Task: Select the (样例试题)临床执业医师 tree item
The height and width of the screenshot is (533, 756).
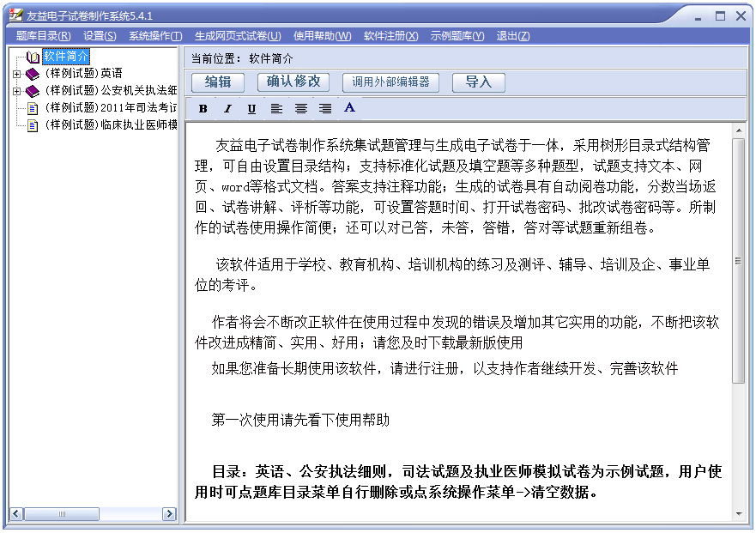Action: (x=111, y=125)
